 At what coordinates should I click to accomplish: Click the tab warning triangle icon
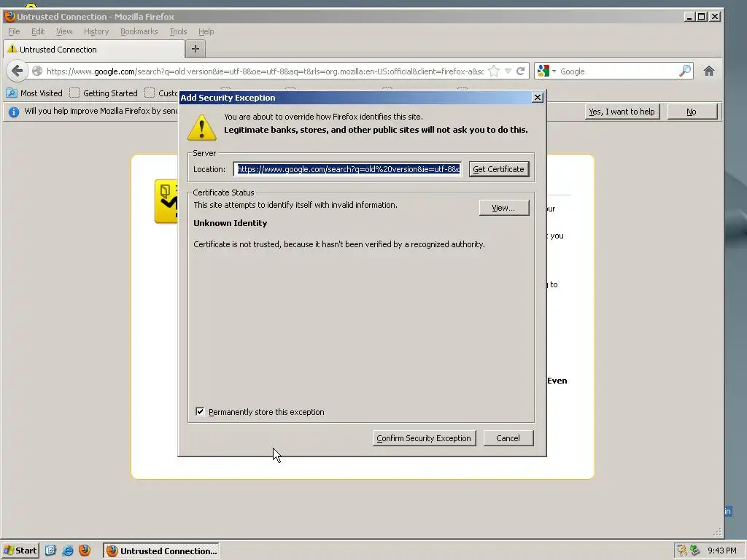(x=12, y=49)
